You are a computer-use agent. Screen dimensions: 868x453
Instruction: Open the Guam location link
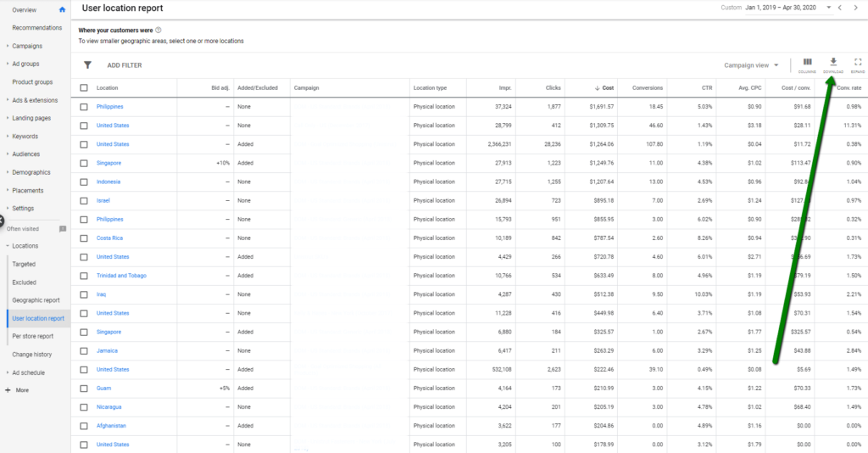[103, 389]
